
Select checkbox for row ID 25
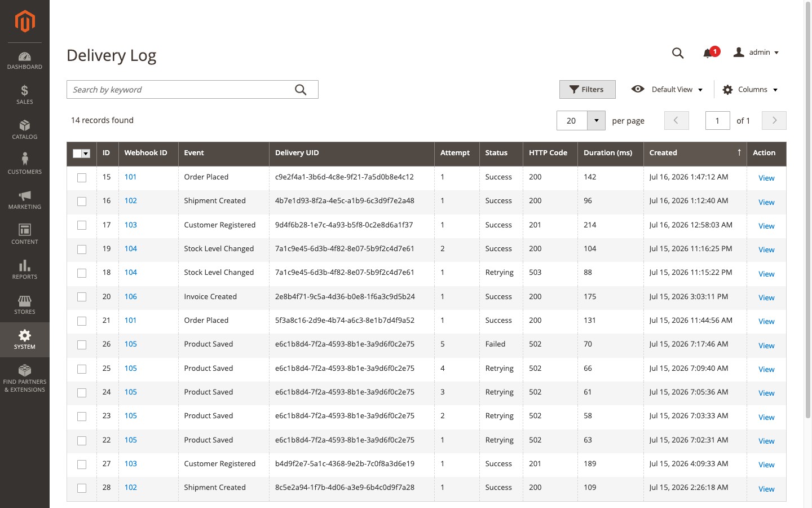(82, 369)
